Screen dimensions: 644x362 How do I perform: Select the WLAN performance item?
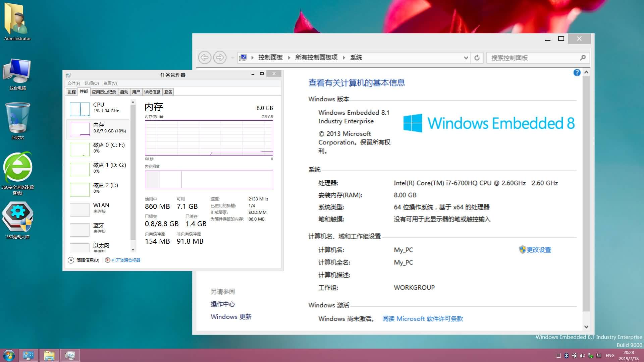point(98,209)
